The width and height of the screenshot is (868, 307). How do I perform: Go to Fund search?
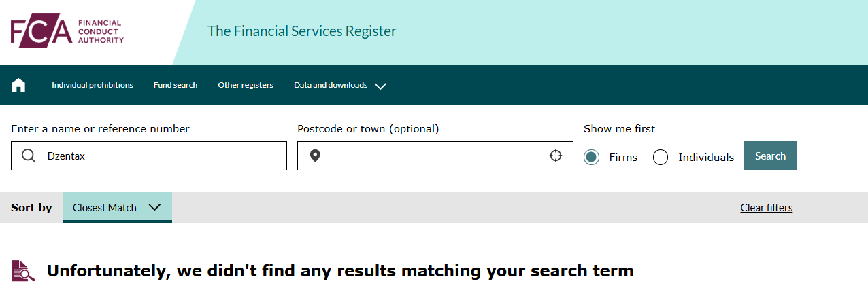click(176, 85)
